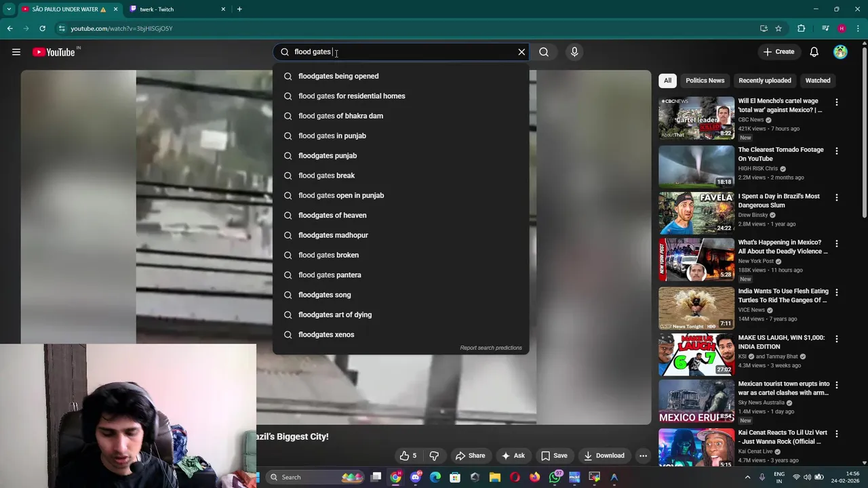
Task: Save the video to a playlist
Action: 553,455
